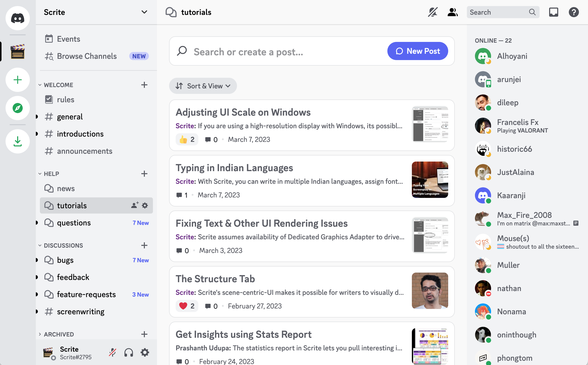Click Add a Server plus icon
588x365 pixels.
point(18,80)
